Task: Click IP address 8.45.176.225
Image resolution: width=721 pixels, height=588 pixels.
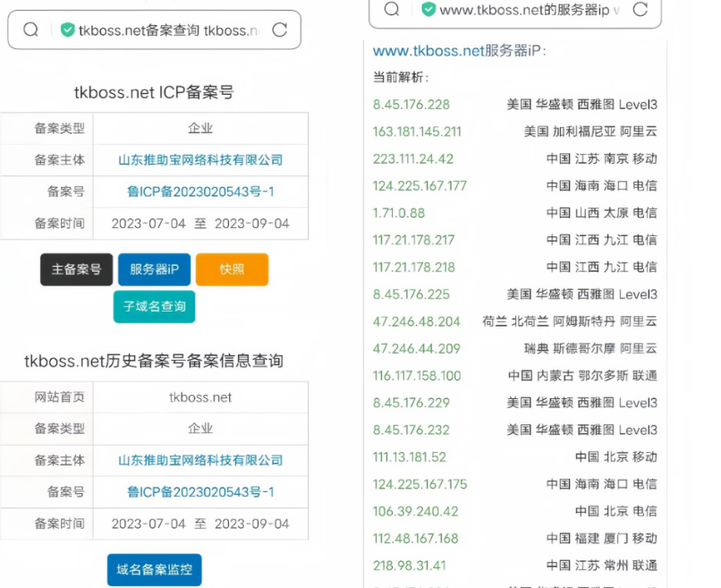Action: coord(411,294)
